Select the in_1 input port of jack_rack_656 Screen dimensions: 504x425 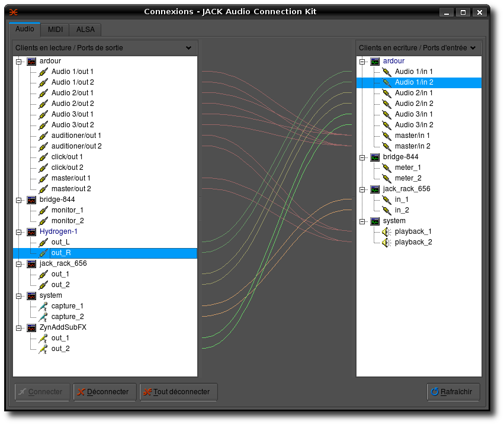[402, 199]
